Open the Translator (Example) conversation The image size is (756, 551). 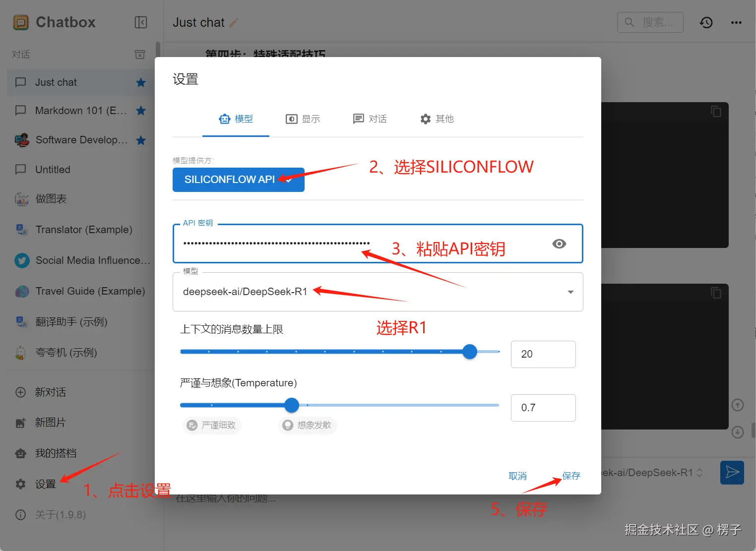(79, 230)
